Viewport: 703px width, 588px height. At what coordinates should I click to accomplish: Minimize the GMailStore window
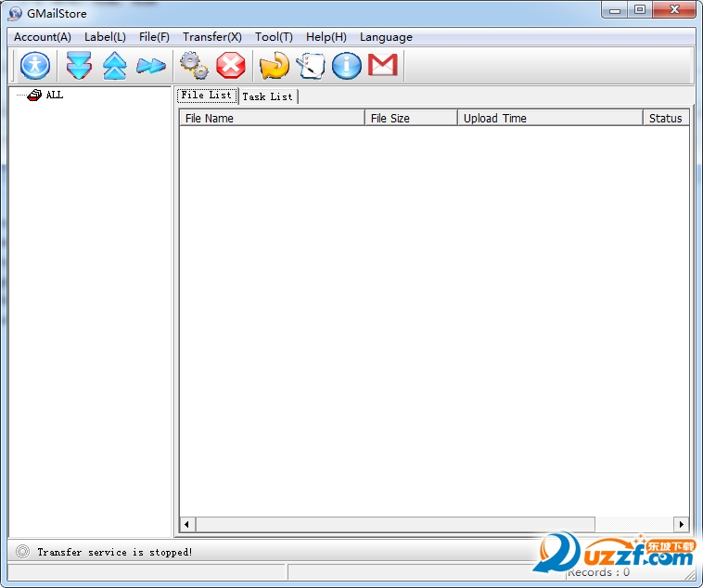pyautogui.click(x=615, y=10)
